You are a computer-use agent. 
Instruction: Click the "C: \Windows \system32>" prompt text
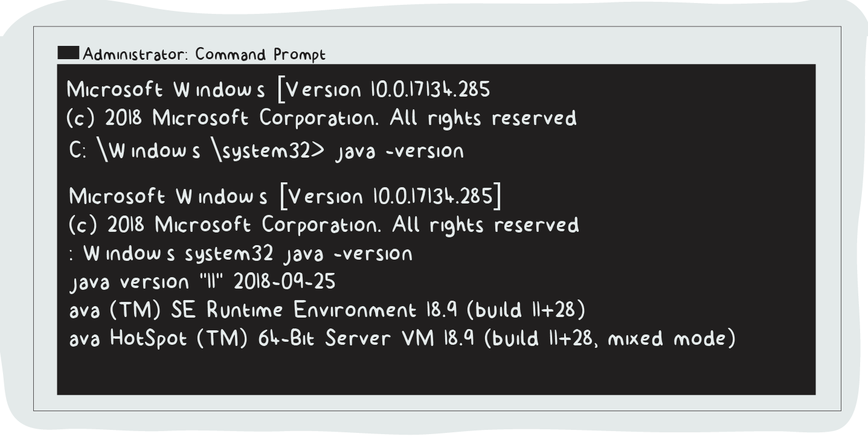(196, 150)
